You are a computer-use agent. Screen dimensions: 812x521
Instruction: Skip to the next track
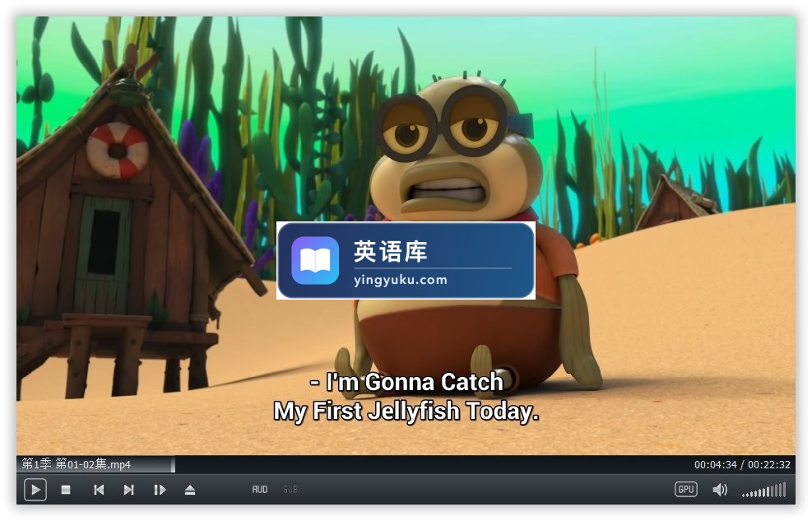tap(129, 490)
